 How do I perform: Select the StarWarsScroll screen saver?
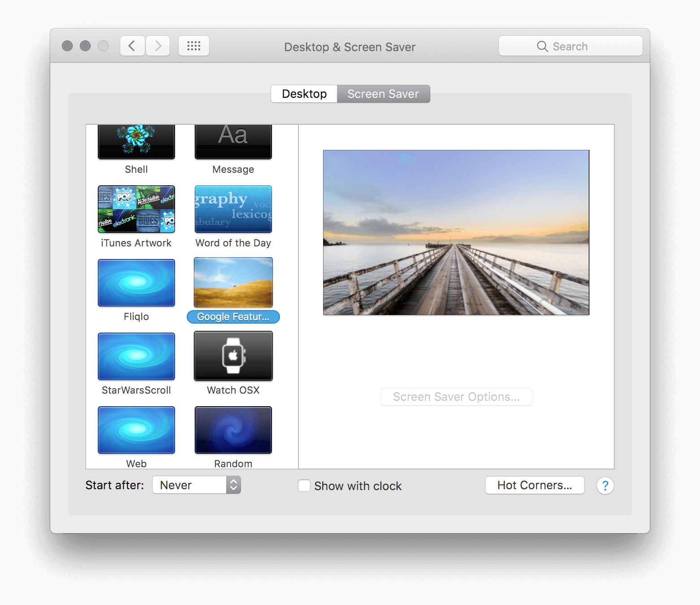[136, 356]
